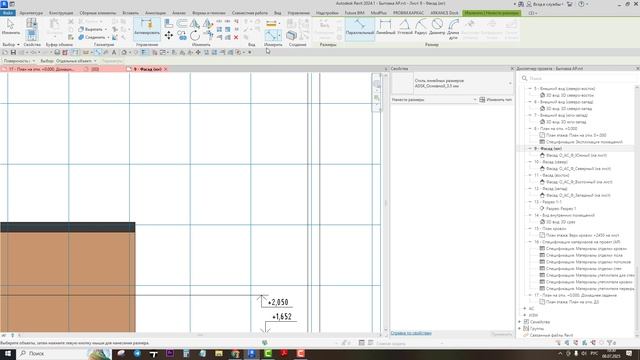Select 'План этажа: Верх кровли' item
Screen dimensions: 640x360
coord(582,235)
